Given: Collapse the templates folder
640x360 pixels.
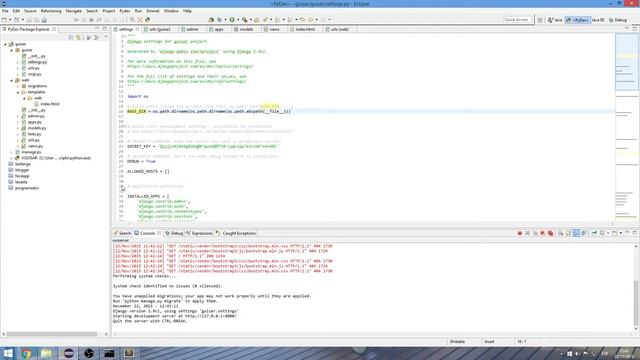Looking at the screenshot, I should pyautogui.click(x=18, y=92).
